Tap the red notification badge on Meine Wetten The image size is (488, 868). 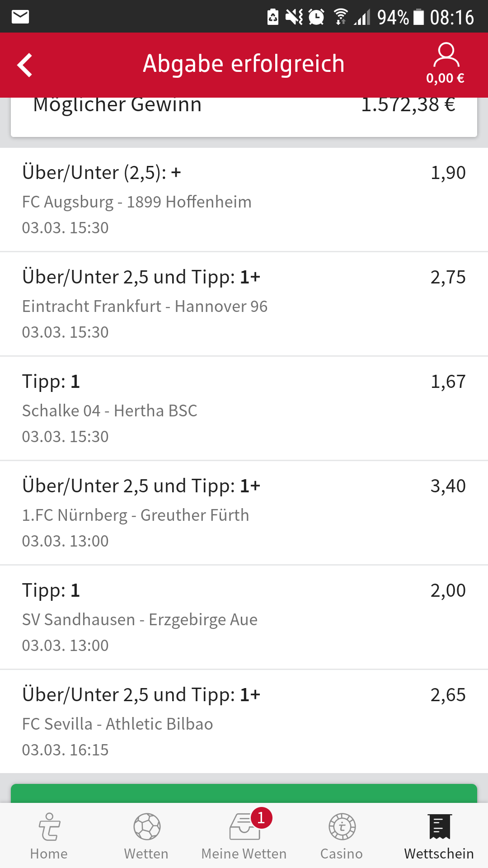tap(261, 817)
